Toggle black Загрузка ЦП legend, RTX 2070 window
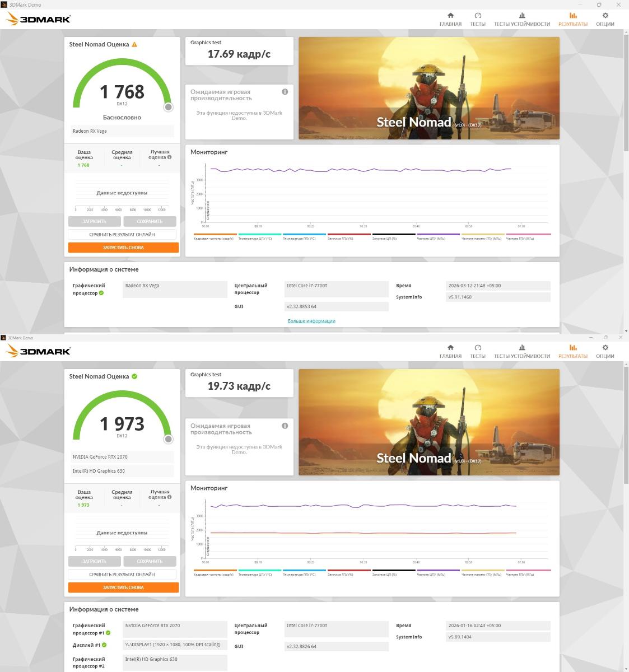This screenshot has width=629, height=672. click(x=394, y=572)
